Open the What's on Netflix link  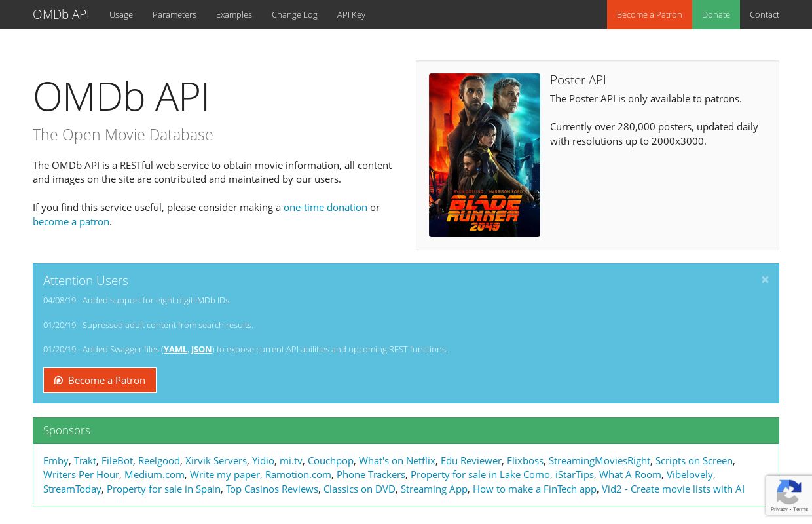(x=397, y=460)
